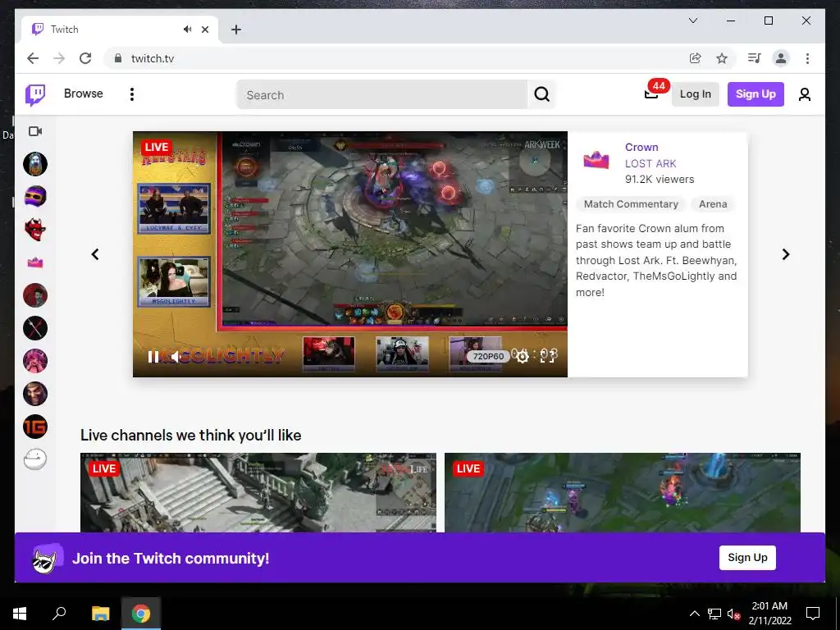Viewport: 840px width, 630px height.
Task: Show hidden system tray icons
Action: [694, 614]
